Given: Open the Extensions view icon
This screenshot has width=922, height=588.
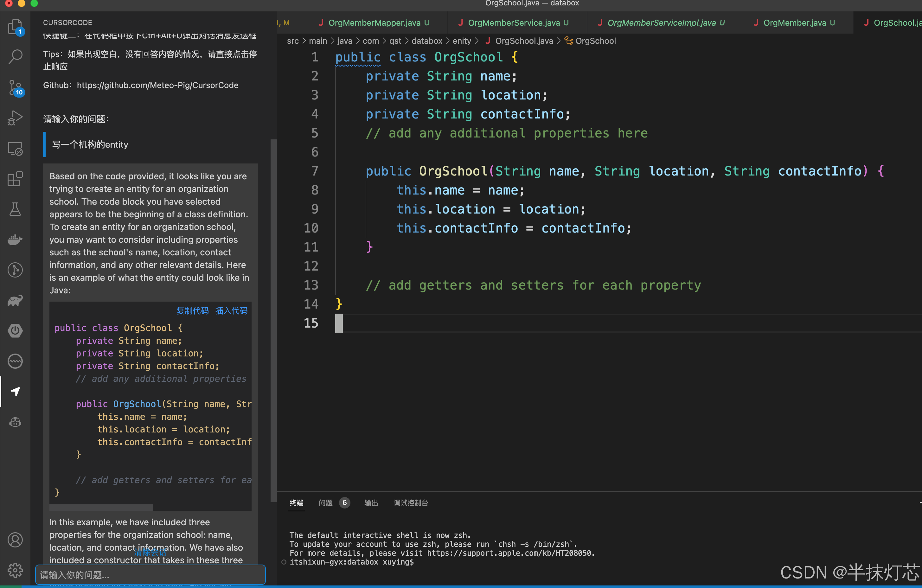Looking at the screenshot, I should pos(15,179).
